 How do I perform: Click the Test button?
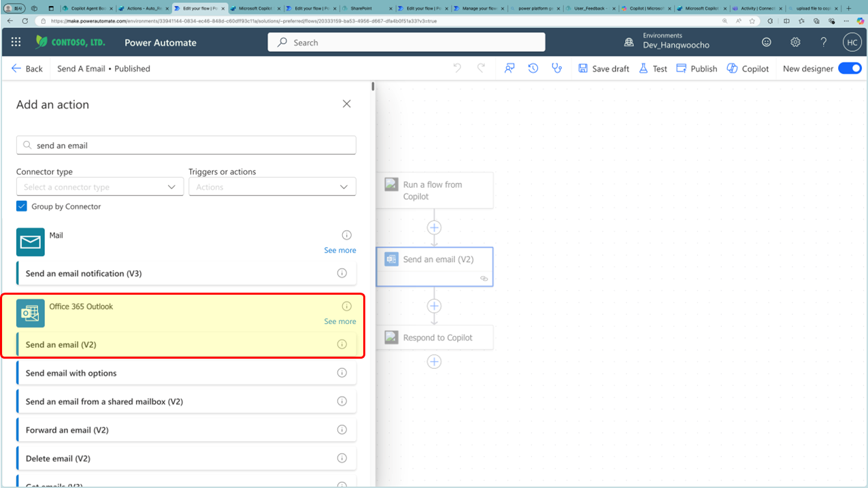[x=653, y=69]
